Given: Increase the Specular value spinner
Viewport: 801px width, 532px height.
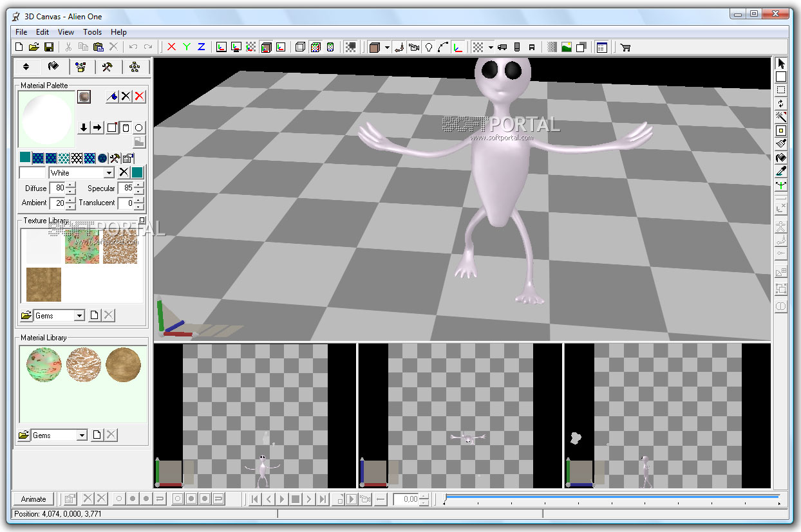Looking at the screenshot, I should coord(139,185).
